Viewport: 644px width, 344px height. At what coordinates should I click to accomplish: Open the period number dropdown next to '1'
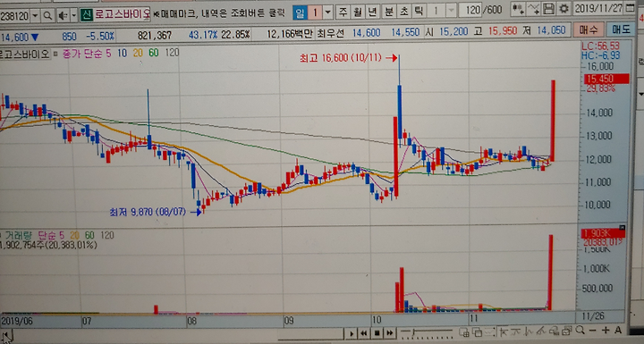(x=327, y=12)
